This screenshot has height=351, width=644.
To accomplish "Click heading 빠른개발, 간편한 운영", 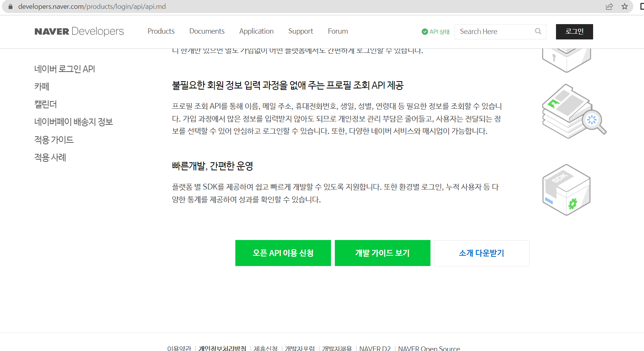I will (x=212, y=166).
